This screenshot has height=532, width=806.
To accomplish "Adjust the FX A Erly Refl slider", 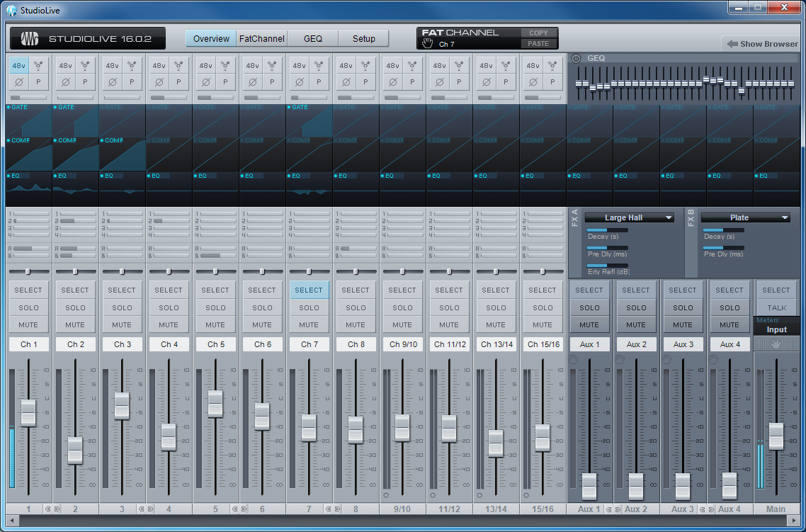I will coord(608,266).
